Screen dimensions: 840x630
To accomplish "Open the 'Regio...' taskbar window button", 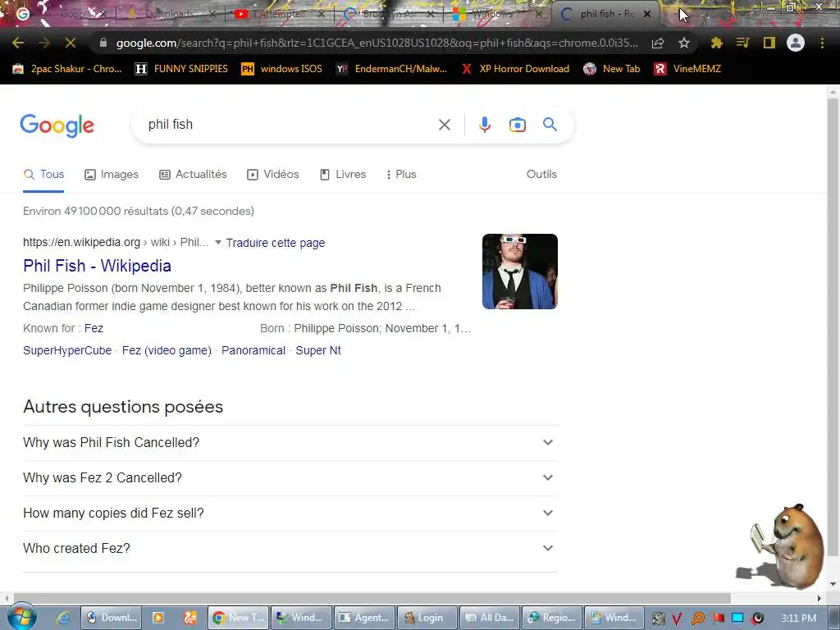I will pyautogui.click(x=552, y=618).
